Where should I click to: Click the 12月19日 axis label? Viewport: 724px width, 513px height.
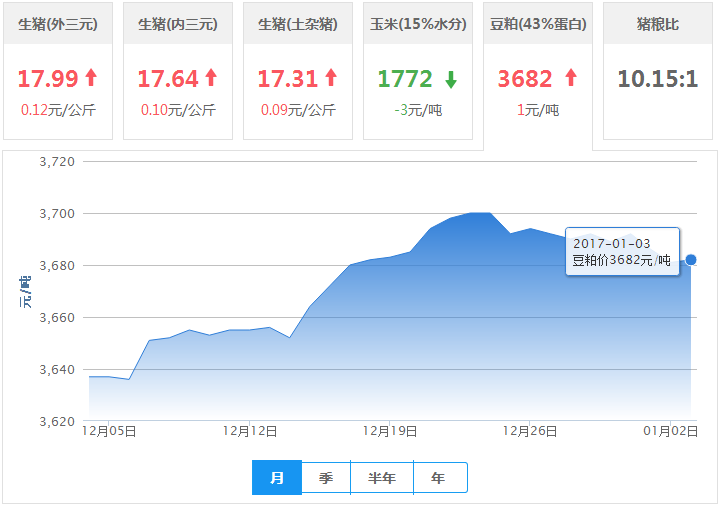point(390,431)
